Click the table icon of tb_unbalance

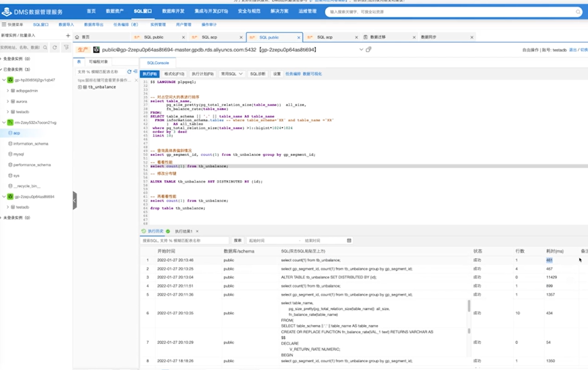coord(85,87)
